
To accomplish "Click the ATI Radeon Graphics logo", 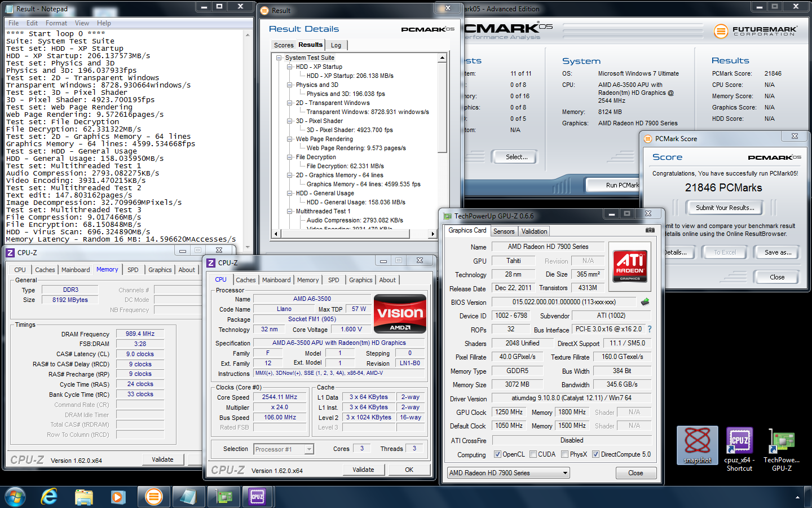I will [x=630, y=266].
